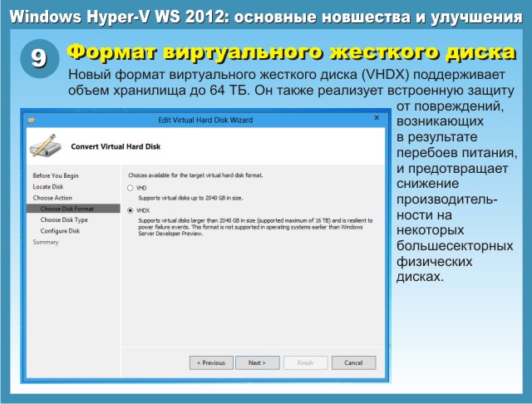Click the yellow 'Формат виртуального жесткого диска' heading
This screenshot has width=532, height=404.
coord(292,53)
